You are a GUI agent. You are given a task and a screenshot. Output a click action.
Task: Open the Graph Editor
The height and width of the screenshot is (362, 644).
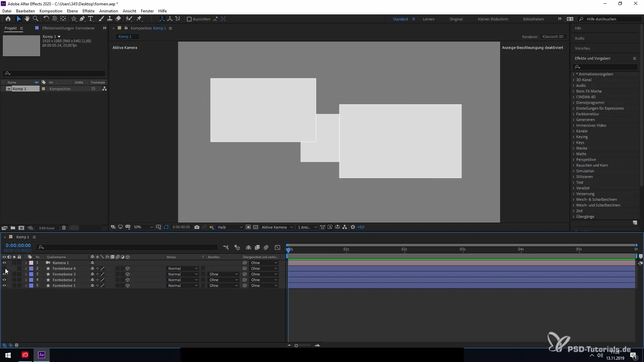[277, 248]
